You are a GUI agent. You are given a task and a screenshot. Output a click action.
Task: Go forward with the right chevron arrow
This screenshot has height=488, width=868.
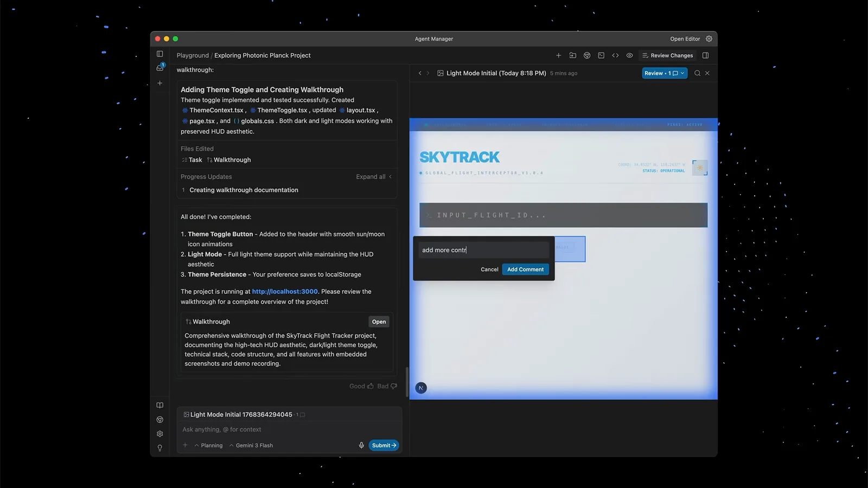(x=428, y=73)
